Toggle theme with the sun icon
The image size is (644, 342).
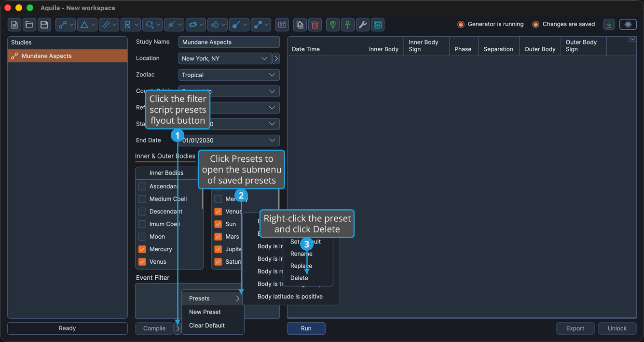[628, 25]
